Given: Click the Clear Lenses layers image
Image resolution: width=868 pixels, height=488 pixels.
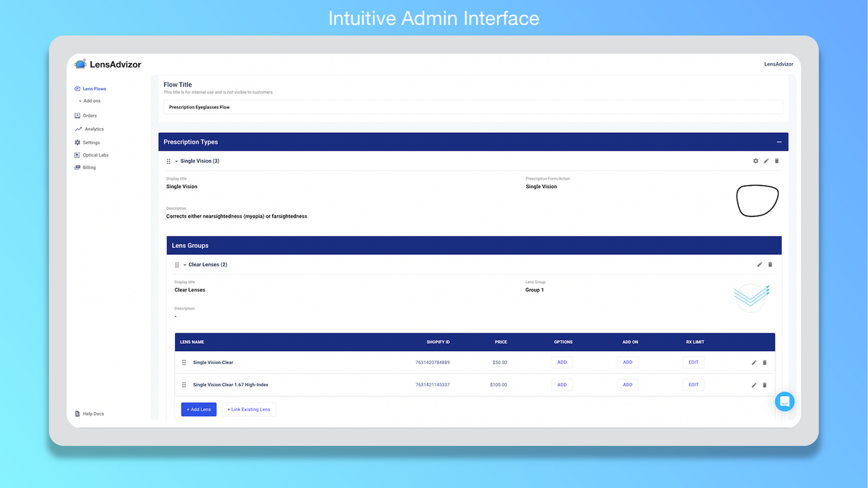Looking at the screenshot, I should 751,297.
